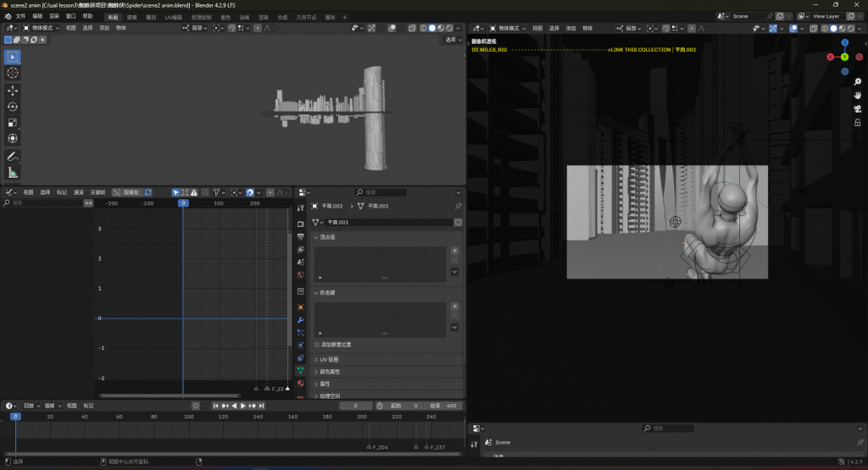Viewport: 868px width, 470px height.
Task: Click the camera view icon in right viewport
Action: pyautogui.click(x=858, y=109)
